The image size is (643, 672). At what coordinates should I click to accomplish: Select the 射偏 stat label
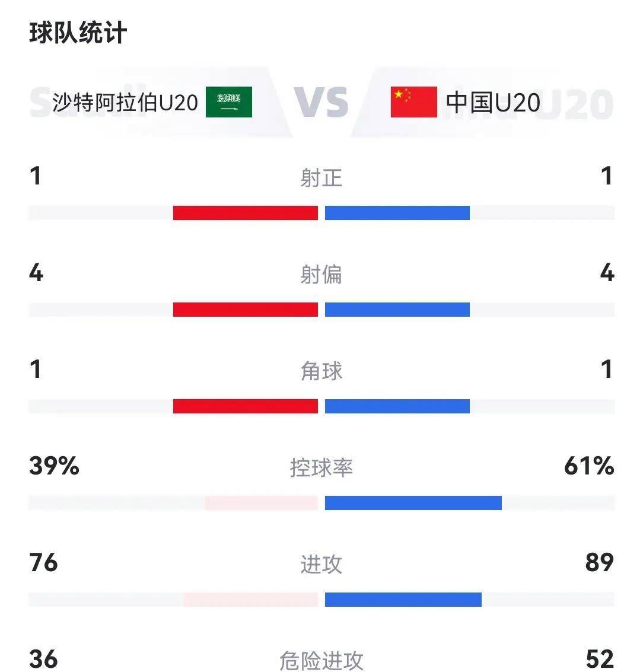click(x=321, y=274)
